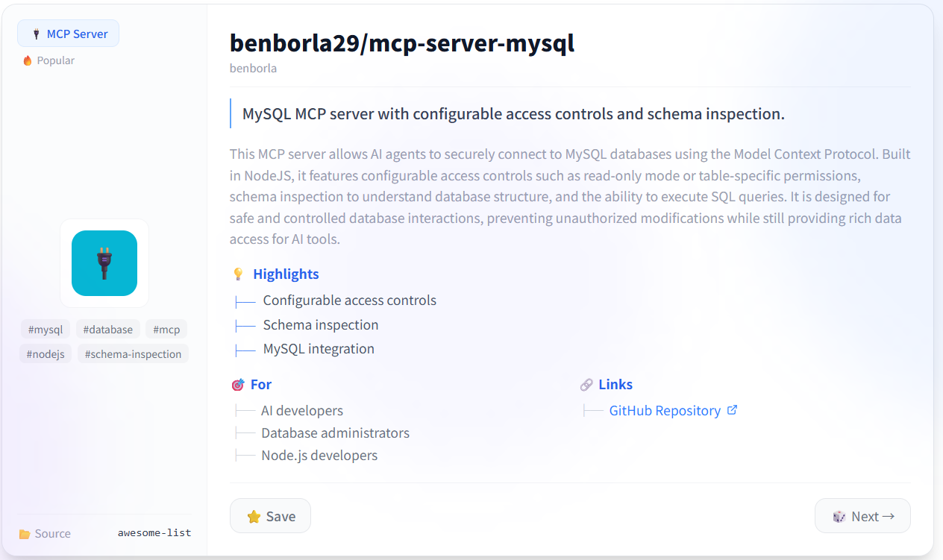Viewport: 943px width, 560px height.
Task: Click the plug icon in MCP Server badge
Action: pos(35,34)
